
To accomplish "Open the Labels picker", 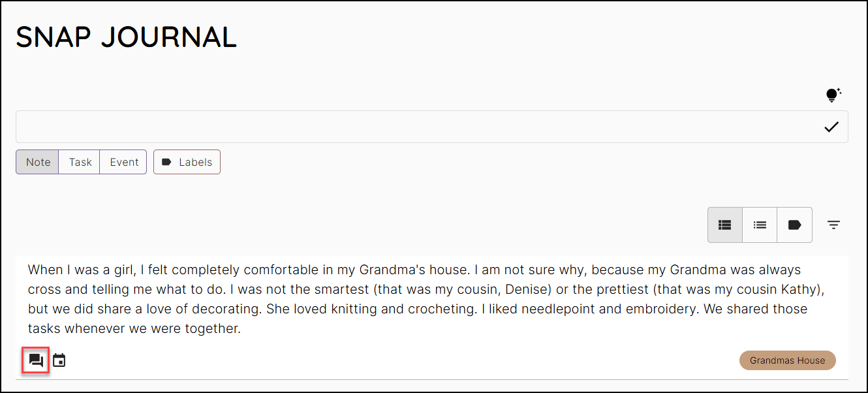I will click(187, 162).
